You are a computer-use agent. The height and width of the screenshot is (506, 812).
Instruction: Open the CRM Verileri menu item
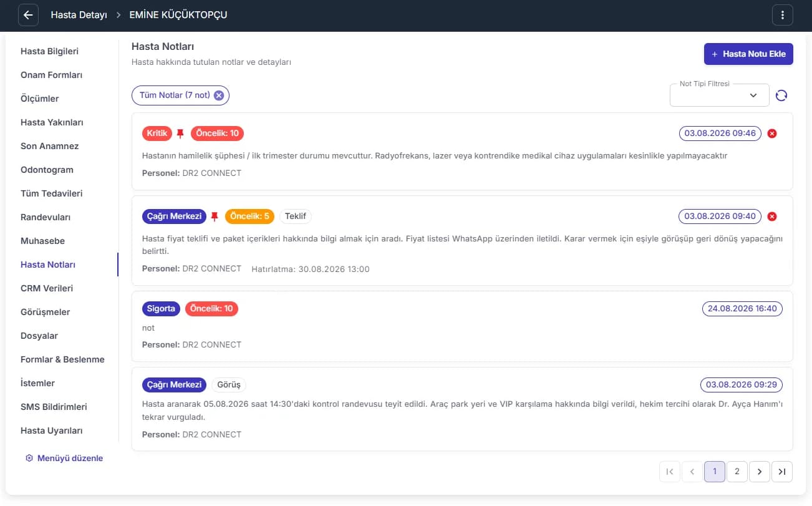[47, 288]
